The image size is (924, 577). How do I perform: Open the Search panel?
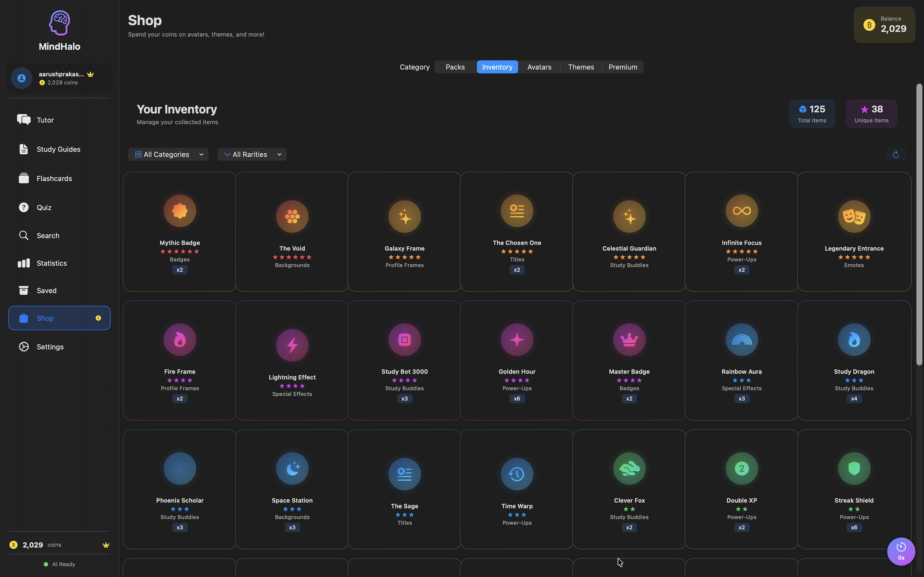(x=48, y=235)
